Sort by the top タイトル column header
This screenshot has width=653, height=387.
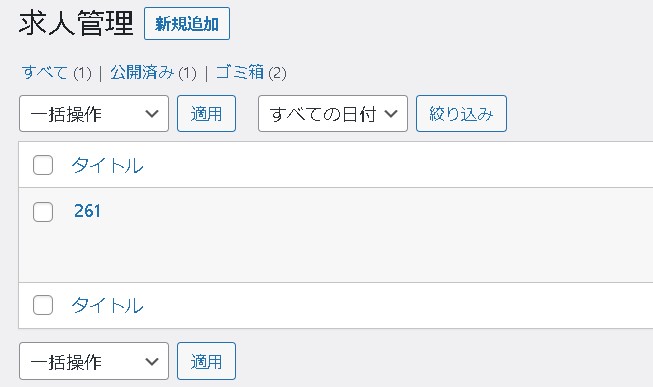click(x=107, y=165)
